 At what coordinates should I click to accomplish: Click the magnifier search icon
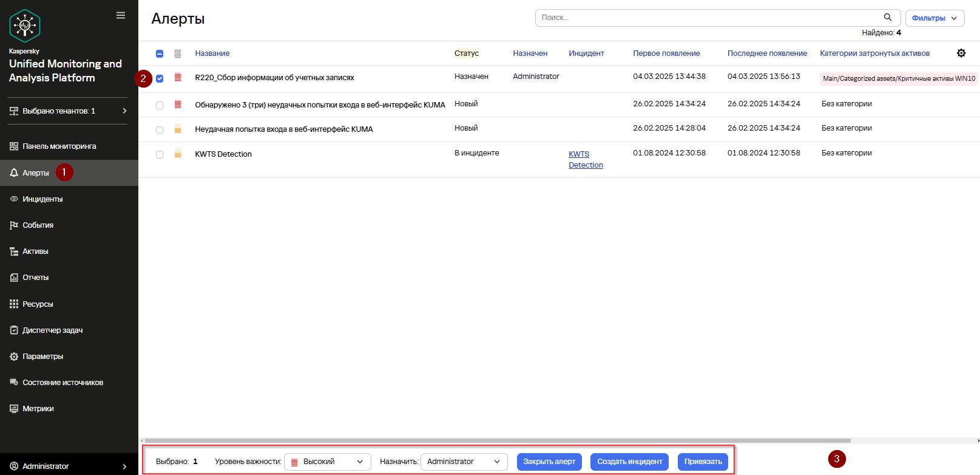pyautogui.click(x=888, y=18)
